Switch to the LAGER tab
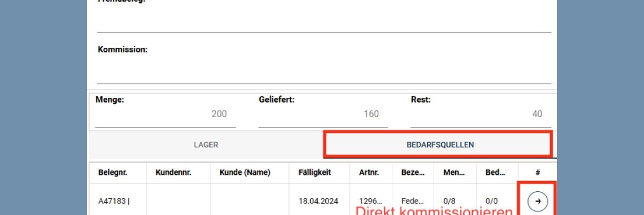 pyautogui.click(x=206, y=145)
